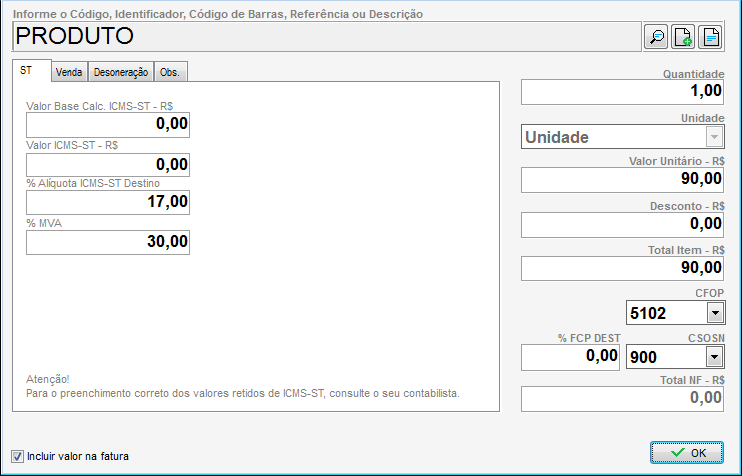Click the Valor Unitário field
Image resolution: width=742 pixels, height=476 pixels.
tap(623, 180)
